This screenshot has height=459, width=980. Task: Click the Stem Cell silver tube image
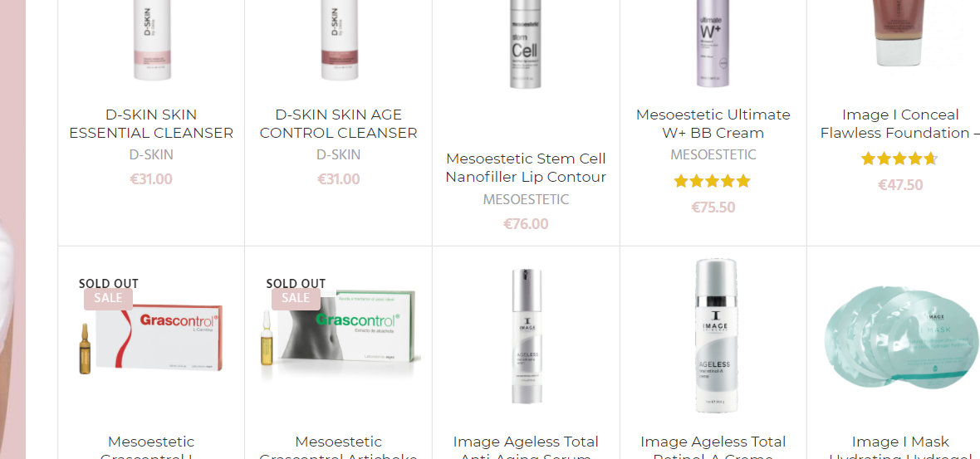[x=526, y=44]
